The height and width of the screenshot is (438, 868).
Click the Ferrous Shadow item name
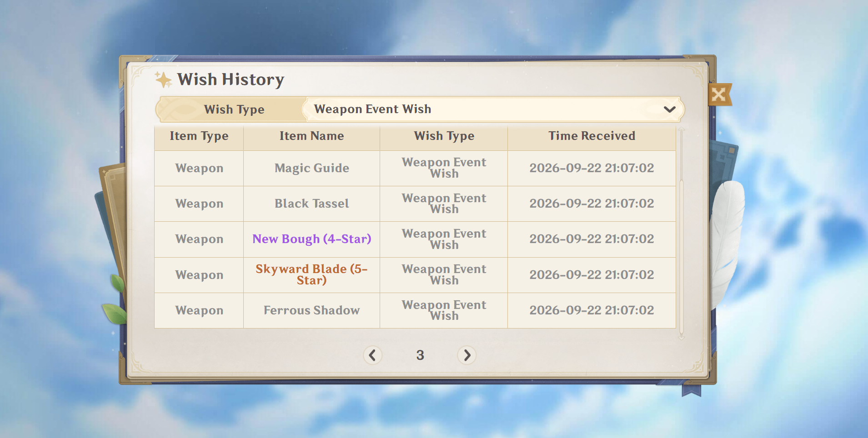[x=311, y=310]
